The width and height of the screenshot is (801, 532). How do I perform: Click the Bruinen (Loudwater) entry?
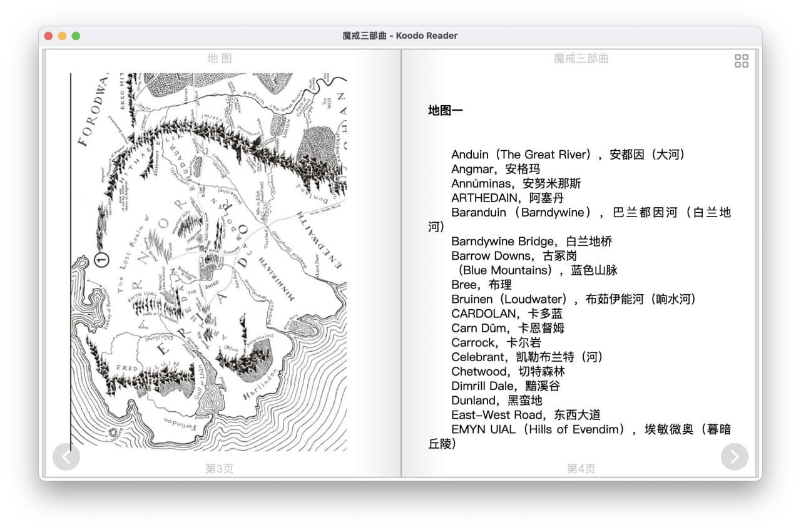click(574, 299)
